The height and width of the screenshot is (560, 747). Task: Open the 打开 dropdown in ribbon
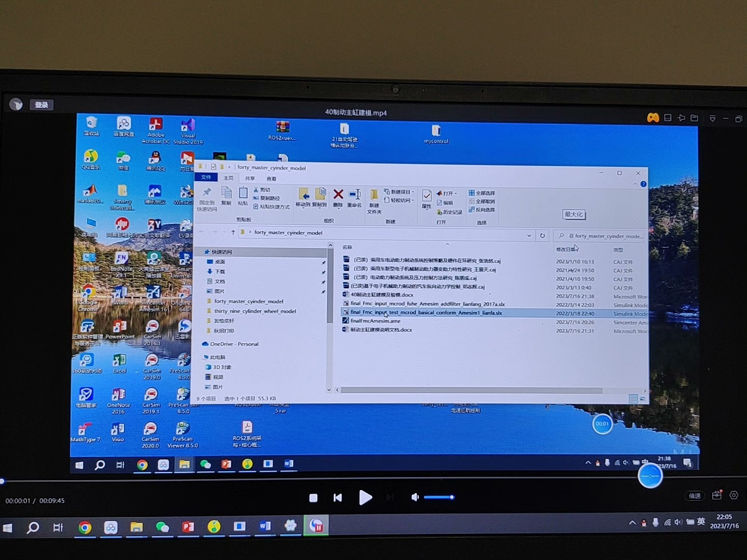click(447, 193)
